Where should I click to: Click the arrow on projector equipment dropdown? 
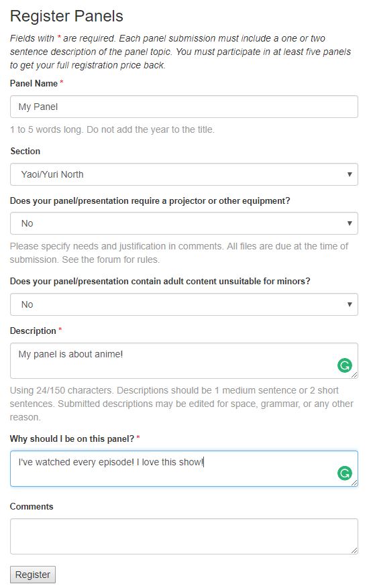(x=350, y=223)
